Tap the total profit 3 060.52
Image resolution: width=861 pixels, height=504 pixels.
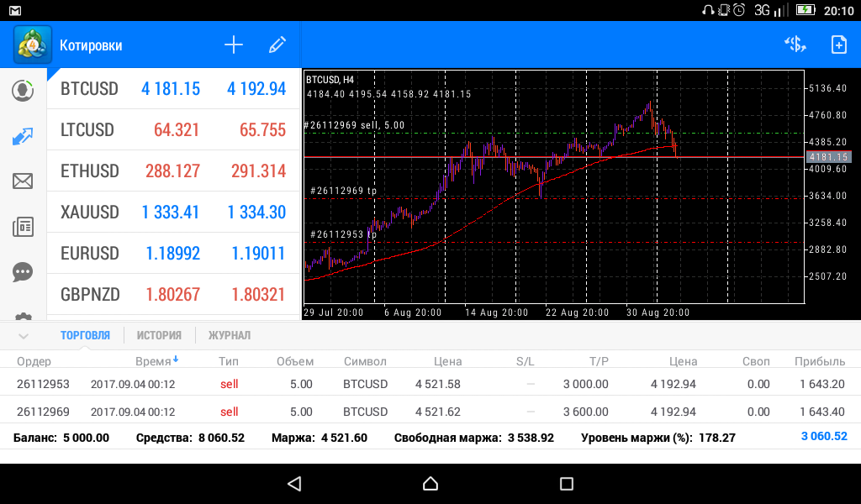click(824, 437)
